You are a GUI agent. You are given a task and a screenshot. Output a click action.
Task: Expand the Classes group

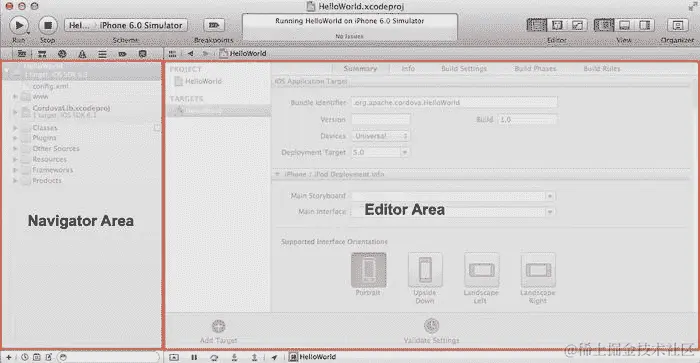tap(15, 128)
